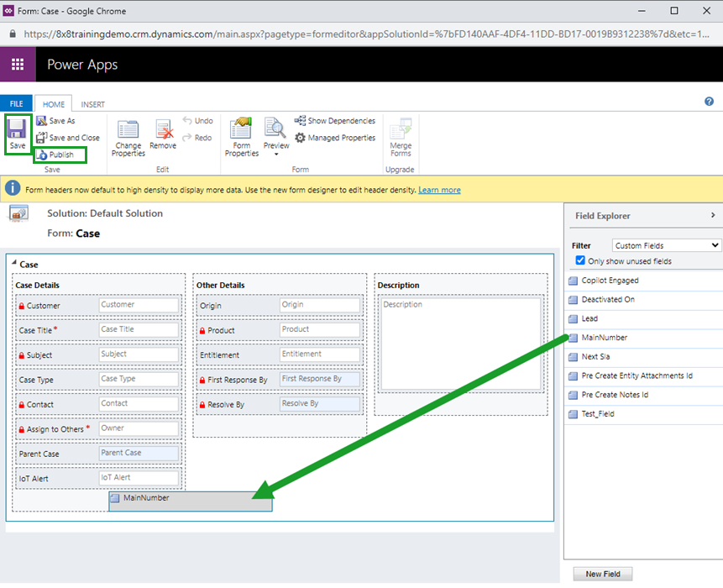The height and width of the screenshot is (588, 723).
Task: Uncheck Only show unused fields
Action: tap(579, 260)
